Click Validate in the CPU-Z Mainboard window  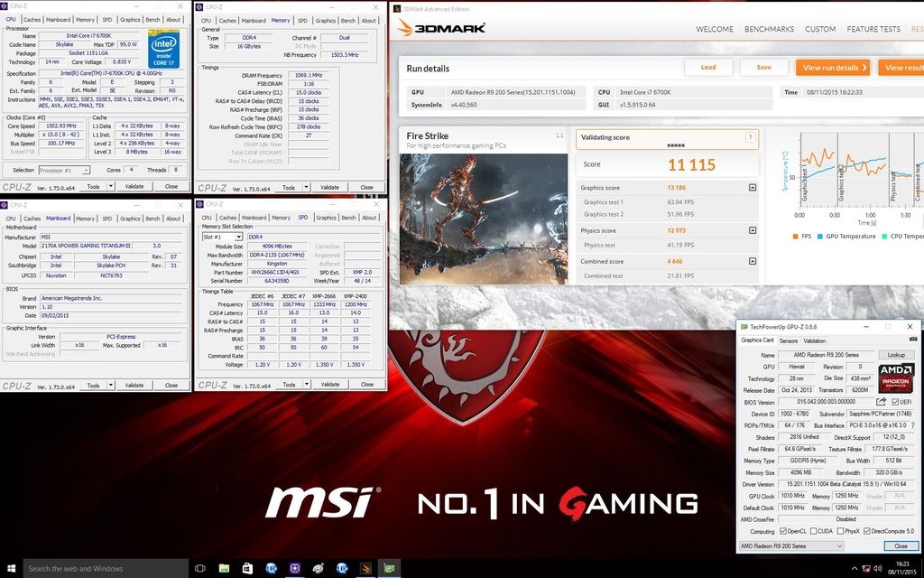click(x=134, y=385)
